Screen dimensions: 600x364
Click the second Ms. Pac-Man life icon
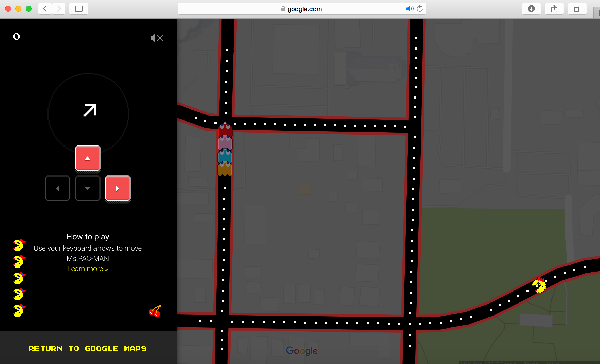(19, 261)
